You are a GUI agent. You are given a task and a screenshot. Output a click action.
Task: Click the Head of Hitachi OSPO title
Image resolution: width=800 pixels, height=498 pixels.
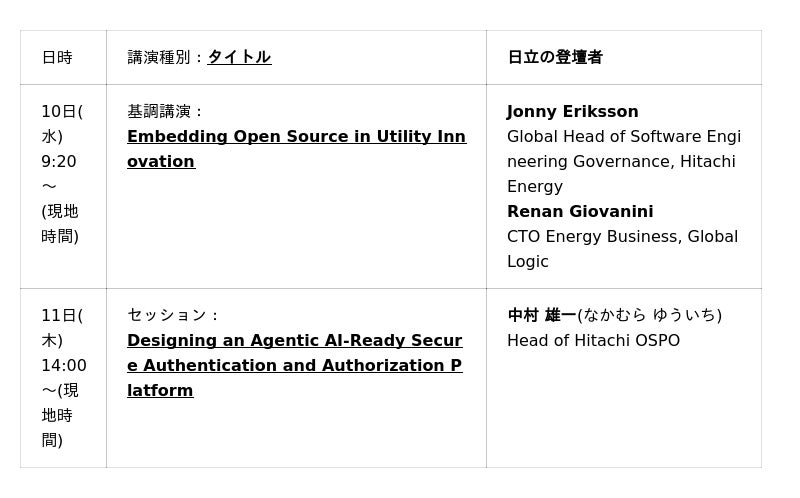point(593,340)
